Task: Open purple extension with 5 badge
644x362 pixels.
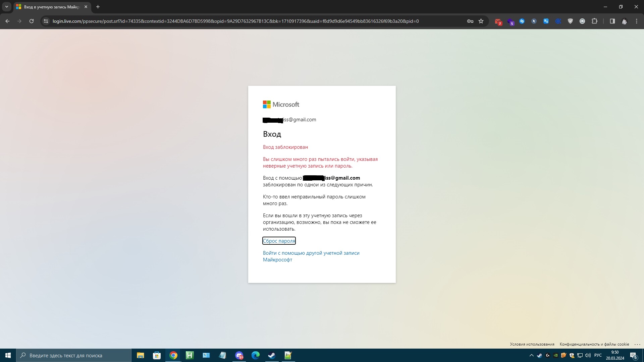Action: click(x=511, y=21)
